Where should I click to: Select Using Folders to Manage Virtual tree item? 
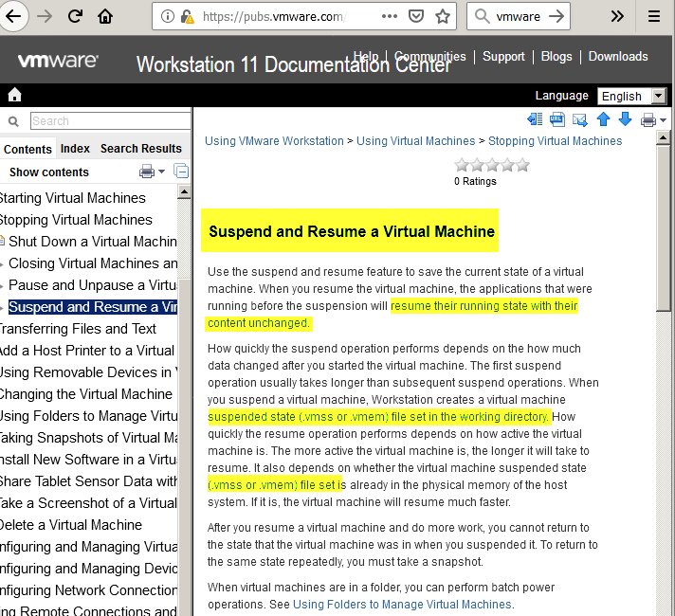click(x=88, y=416)
